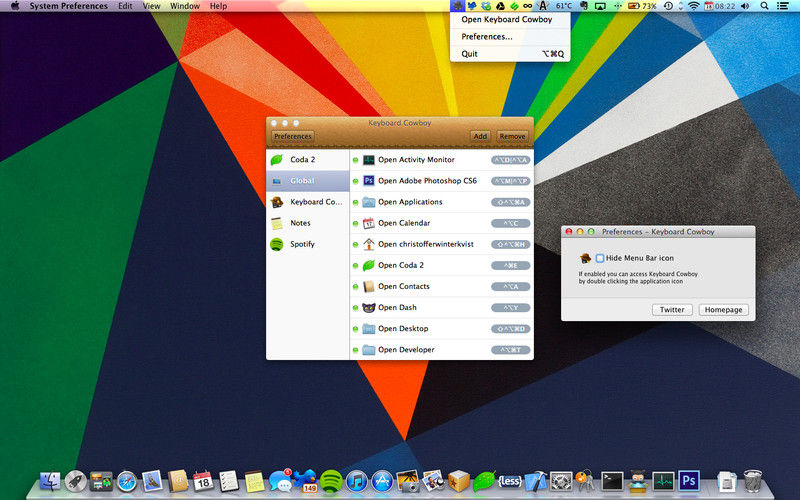Toggle green status dot for Open Applications
Screen dimensions: 800x500
(x=356, y=203)
